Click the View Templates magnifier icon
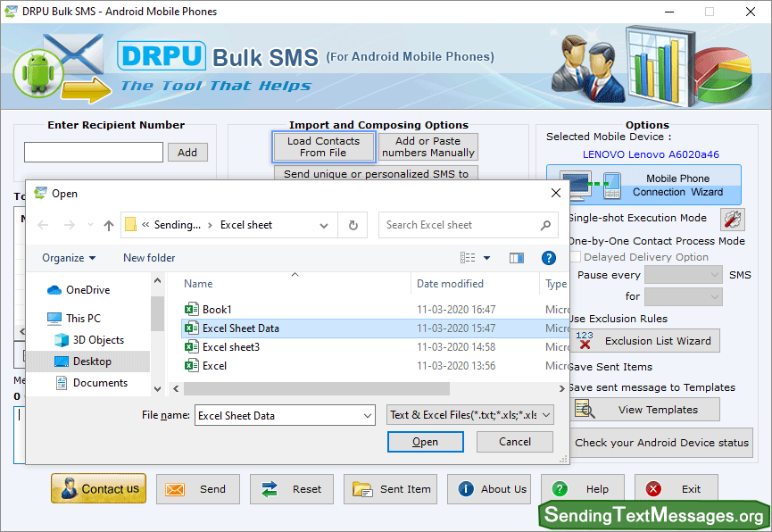The height and width of the screenshot is (532, 772). point(585,410)
